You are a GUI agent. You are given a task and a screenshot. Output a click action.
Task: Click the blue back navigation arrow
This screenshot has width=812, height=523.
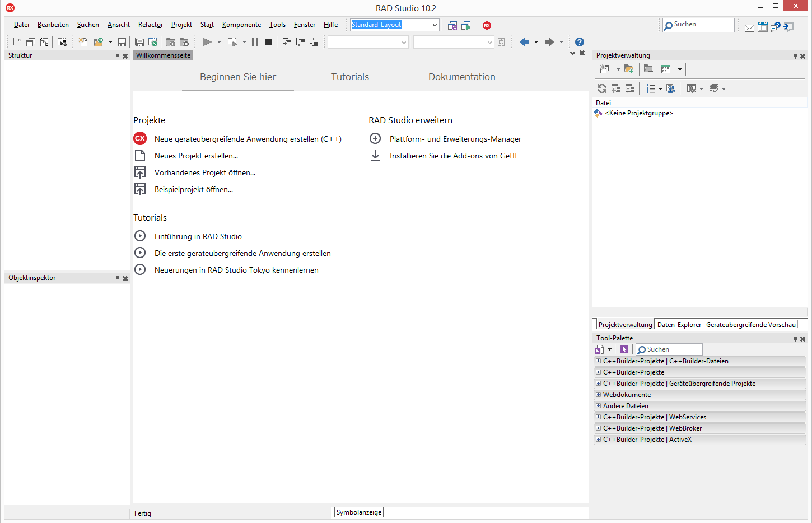pyautogui.click(x=524, y=42)
